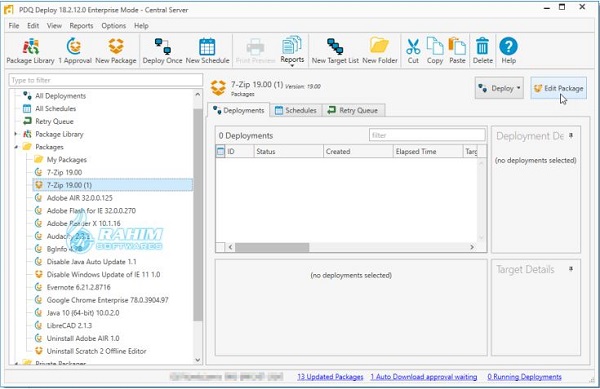The image size is (600, 389).
Task: Select Uninstall Adobe AIR 1.0 package
Action: [x=83, y=338]
